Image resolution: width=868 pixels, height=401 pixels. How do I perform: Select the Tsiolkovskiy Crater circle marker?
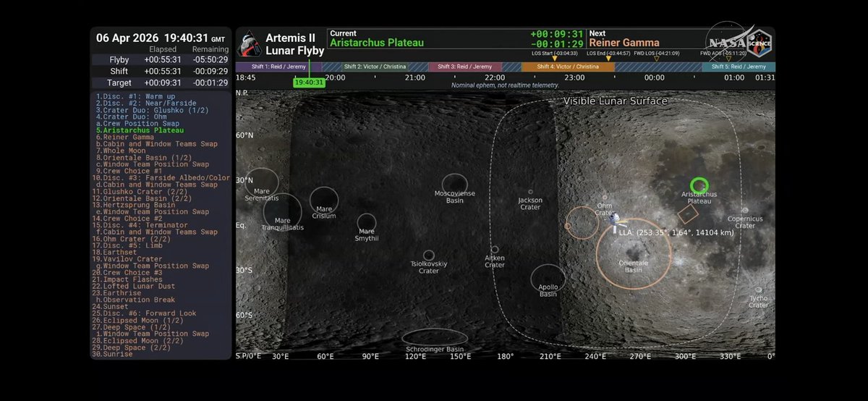click(x=429, y=256)
